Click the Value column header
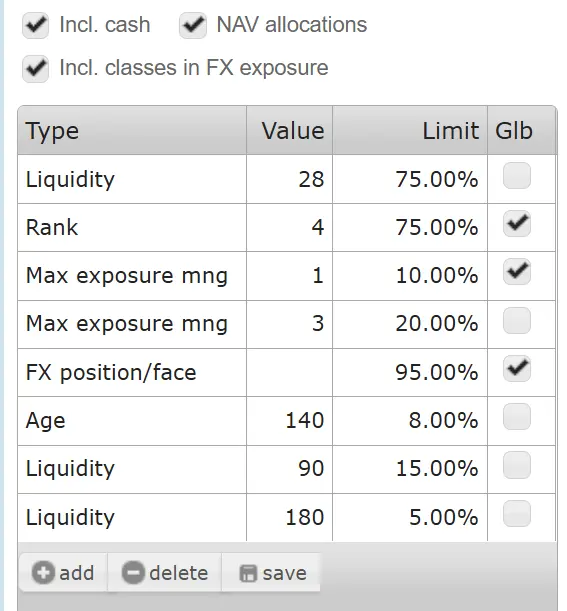Screen dimensions: 567x611 [290, 130]
